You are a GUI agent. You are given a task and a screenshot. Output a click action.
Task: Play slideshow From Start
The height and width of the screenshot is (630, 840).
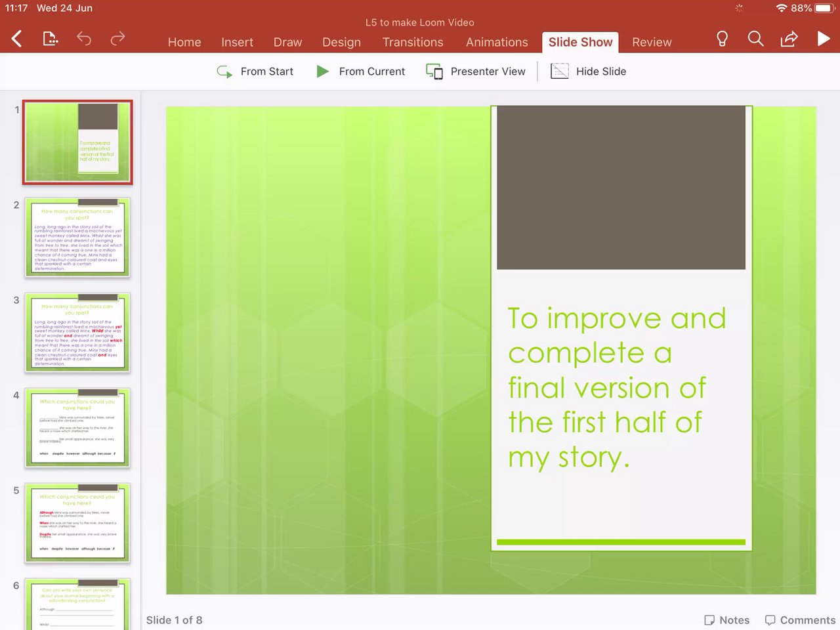(x=255, y=72)
